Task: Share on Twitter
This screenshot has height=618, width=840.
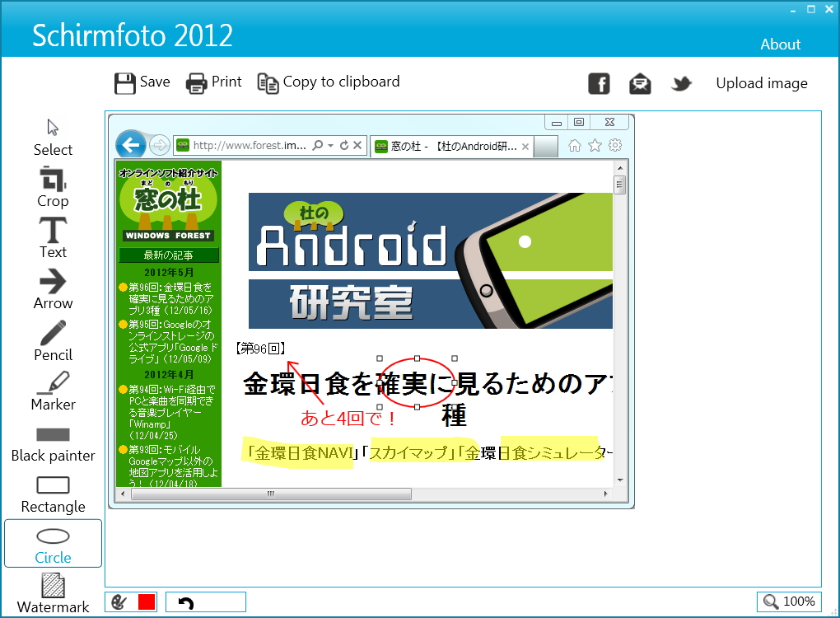Action: [x=681, y=83]
